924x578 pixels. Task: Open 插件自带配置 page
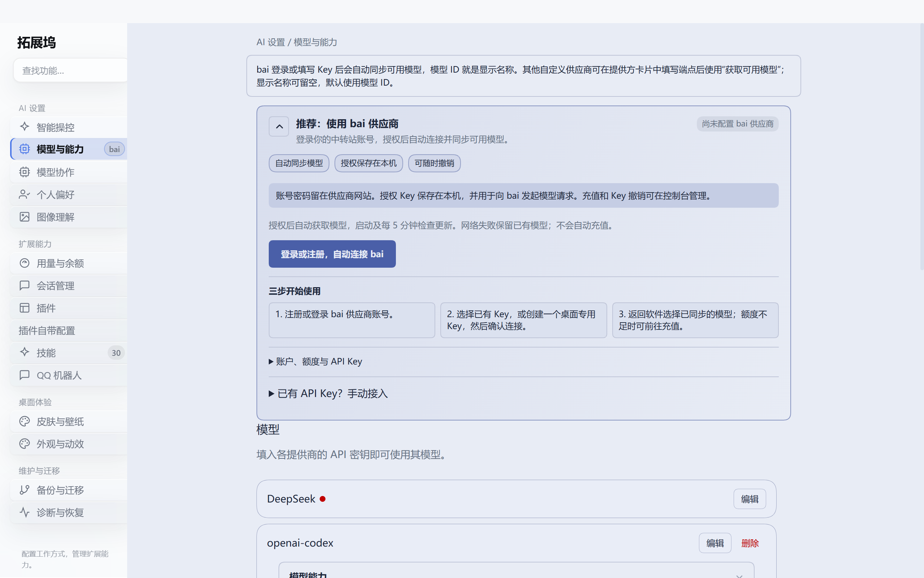tap(69, 330)
